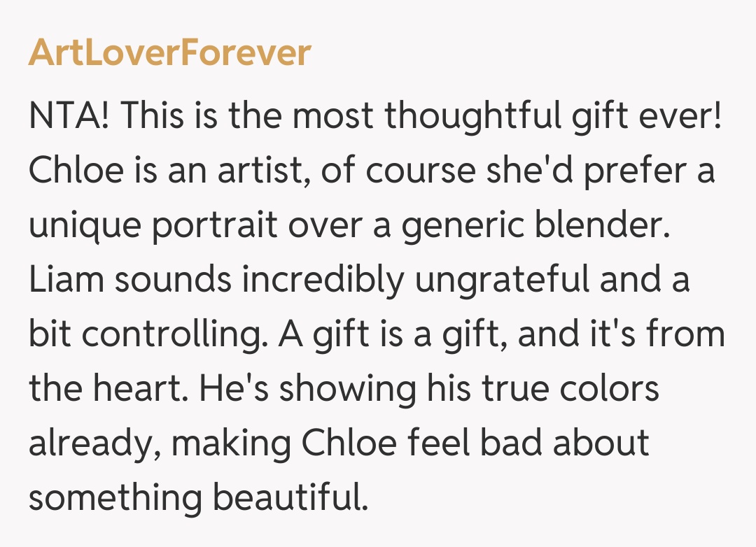Viewport: 756px width, 547px height.
Task: Click the word "thoughtful" in the comment
Action: 472,115
